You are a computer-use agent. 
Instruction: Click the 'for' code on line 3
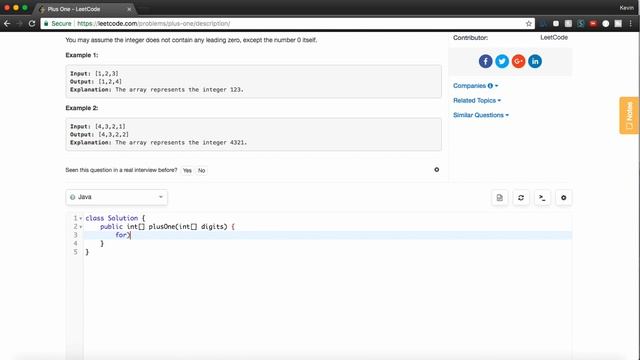click(x=122, y=235)
